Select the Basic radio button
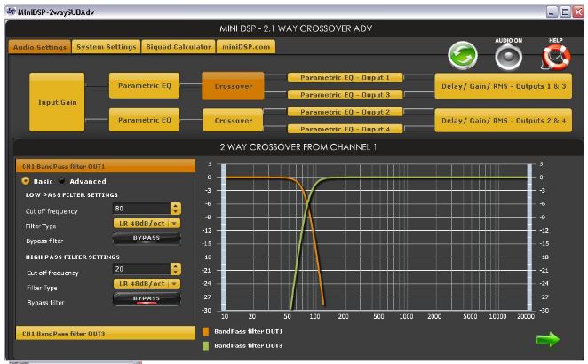 point(26,181)
